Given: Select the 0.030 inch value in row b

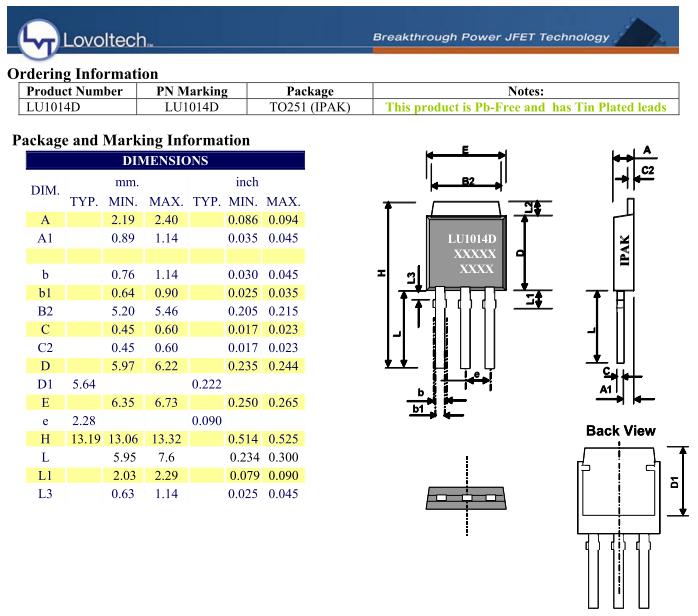Looking at the screenshot, I should tap(243, 275).
